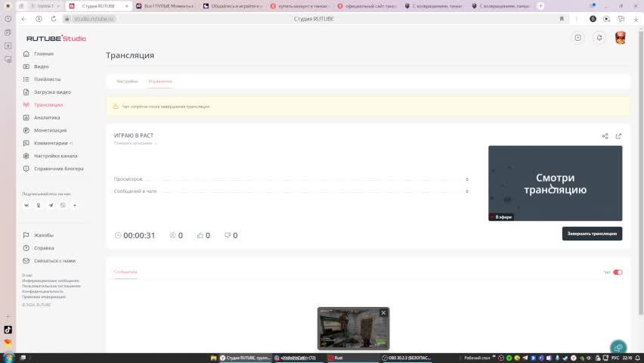Expand Показать описание under the stream title
This screenshot has height=363, width=644.
135,144
